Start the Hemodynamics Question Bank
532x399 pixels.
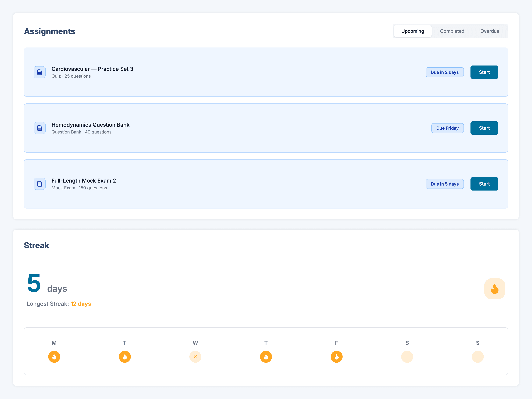(484, 128)
